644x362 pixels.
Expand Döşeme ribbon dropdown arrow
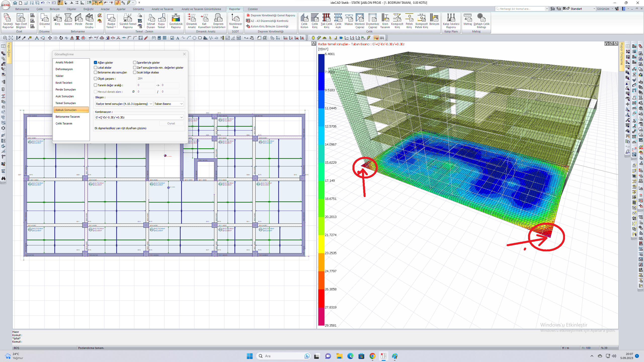pyautogui.click(x=45, y=27)
